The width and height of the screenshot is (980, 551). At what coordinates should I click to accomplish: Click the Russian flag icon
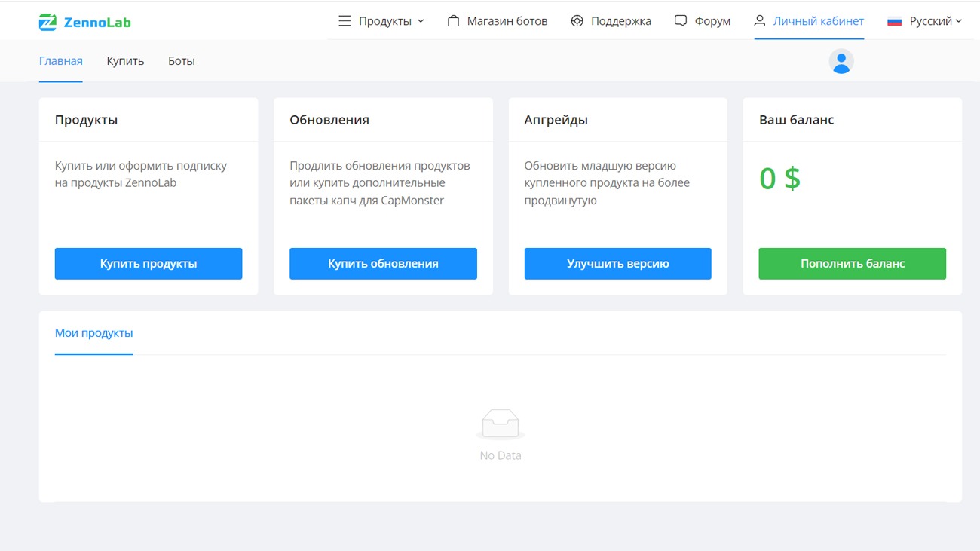[x=895, y=21]
